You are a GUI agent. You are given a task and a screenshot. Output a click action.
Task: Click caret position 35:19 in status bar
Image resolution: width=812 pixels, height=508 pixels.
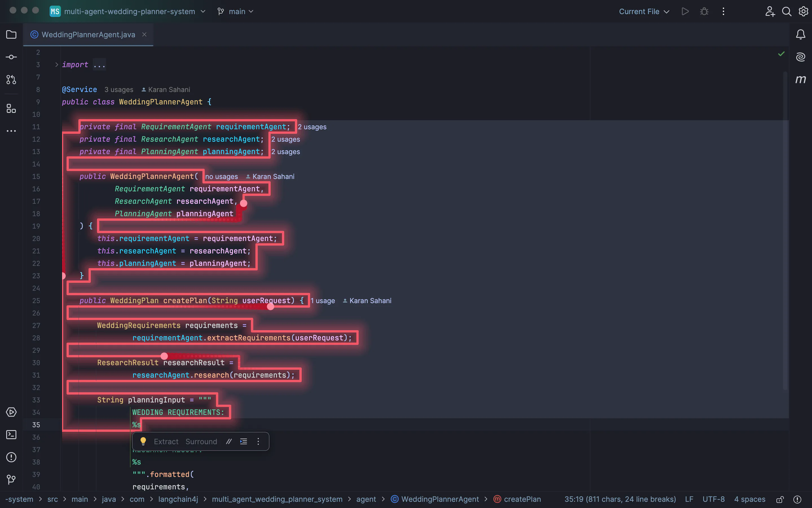[x=620, y=499]
